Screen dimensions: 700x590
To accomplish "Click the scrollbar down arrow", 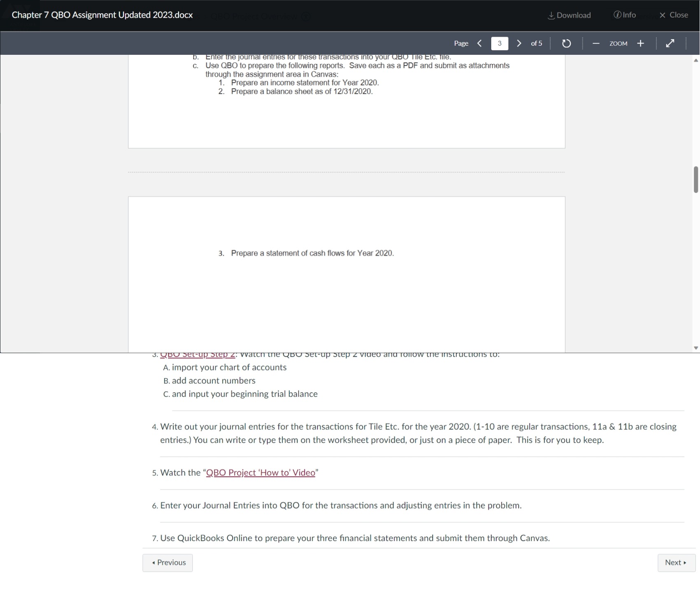I will coord(695,347).
